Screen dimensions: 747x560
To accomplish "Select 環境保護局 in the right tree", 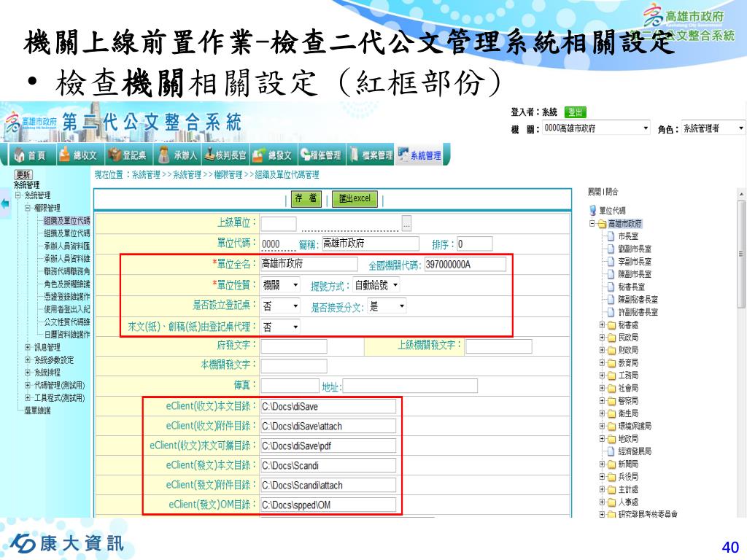I will [x=635, y=426].
